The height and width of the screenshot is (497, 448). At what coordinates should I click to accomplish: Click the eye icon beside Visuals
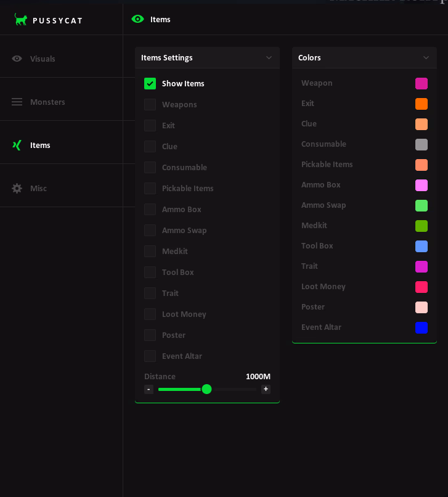tap(17, 59)
